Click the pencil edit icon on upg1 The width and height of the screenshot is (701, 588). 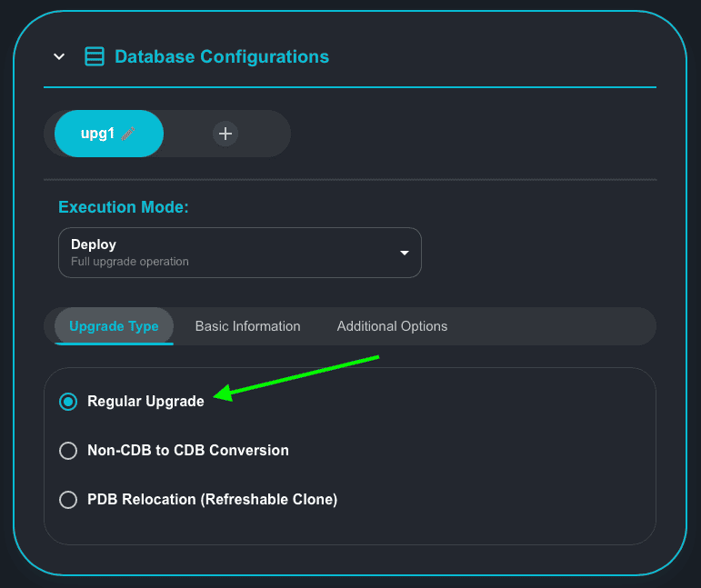pyautogui.click(x=128, y=134)
